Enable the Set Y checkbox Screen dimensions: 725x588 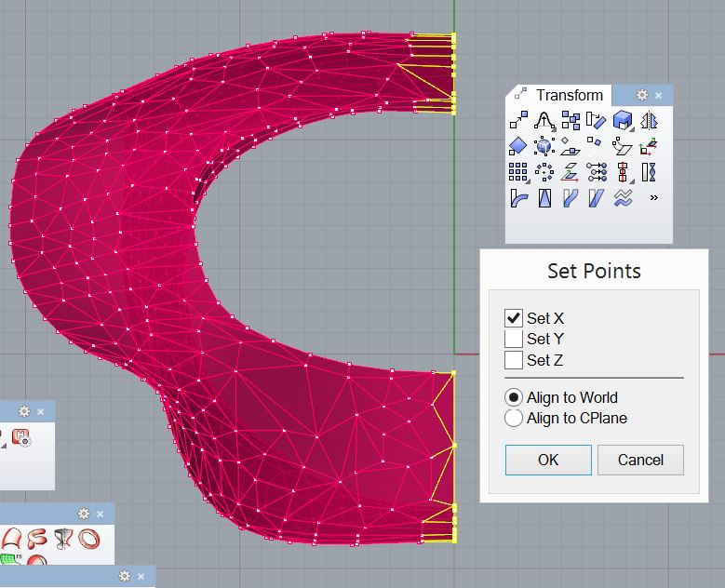click(x=514, y=339)
